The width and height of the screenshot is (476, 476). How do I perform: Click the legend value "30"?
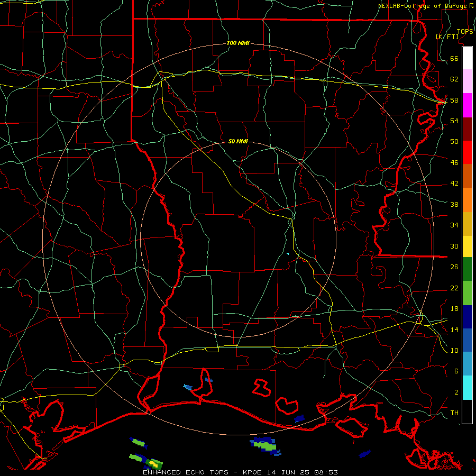pos(454,246)
